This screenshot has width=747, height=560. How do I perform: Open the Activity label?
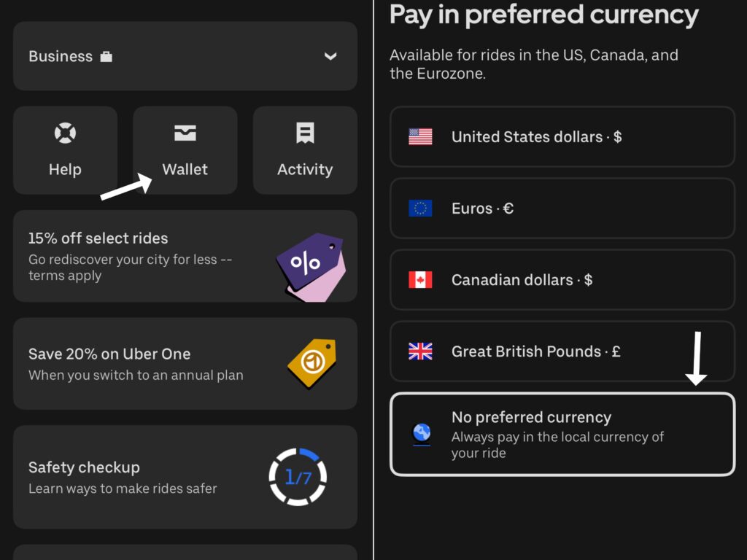click(x=305, y=169)
